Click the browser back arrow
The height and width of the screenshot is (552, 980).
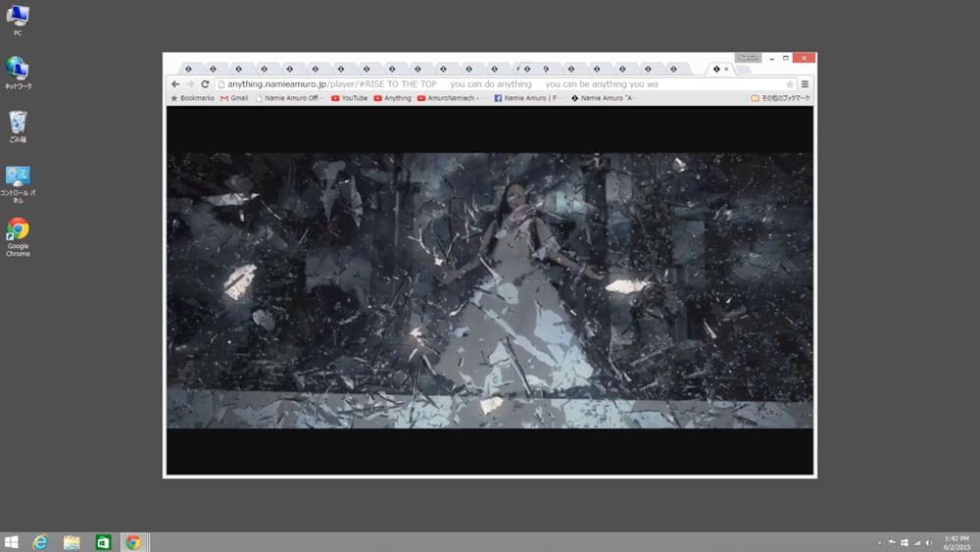click(175, 84)
